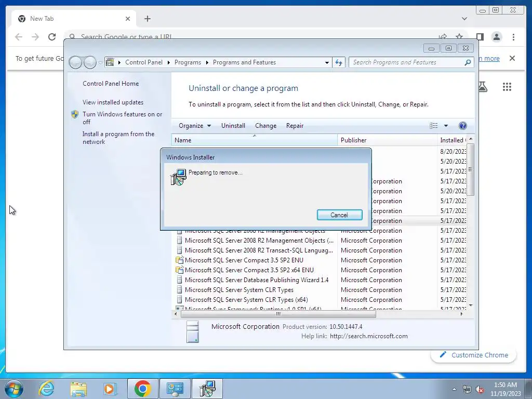Select Microsoft SQL Server Compact 3.5 SP2 ENU
532x399 pixels.
244,260
